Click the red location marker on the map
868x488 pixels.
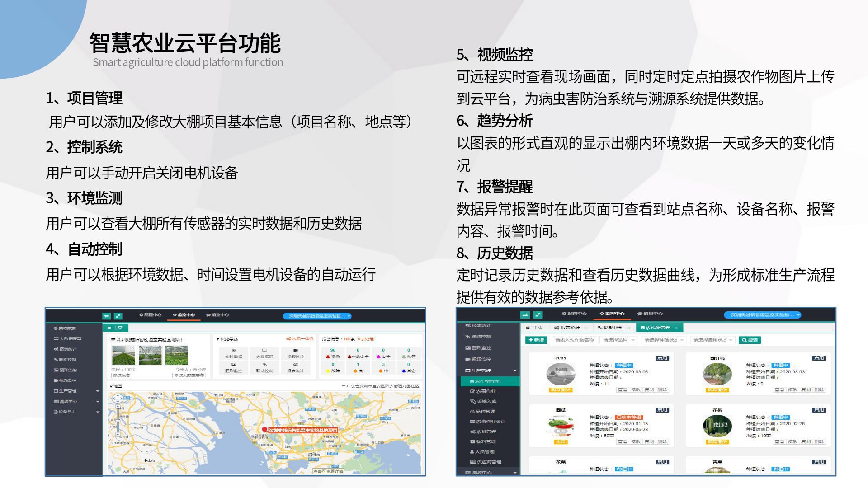click(x=264, y=429)
